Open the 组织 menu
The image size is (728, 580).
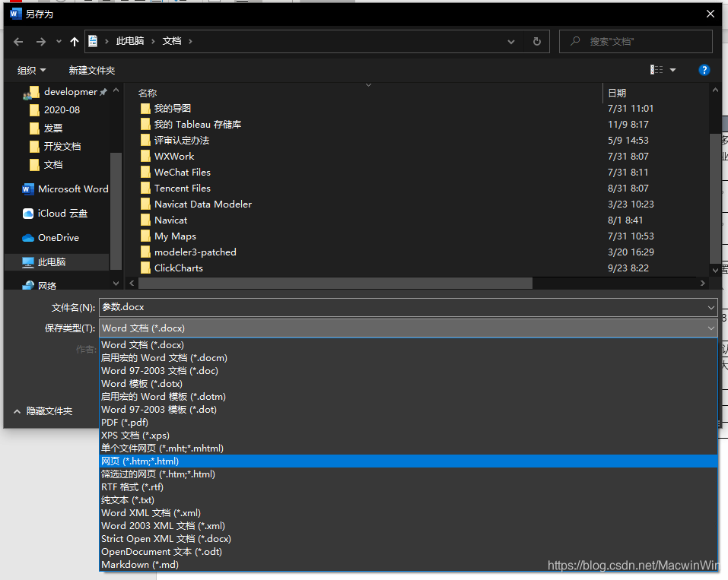32,71
